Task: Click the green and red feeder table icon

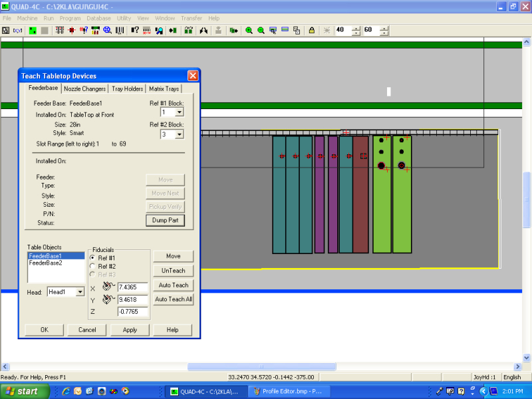Action: coord(95,31)
